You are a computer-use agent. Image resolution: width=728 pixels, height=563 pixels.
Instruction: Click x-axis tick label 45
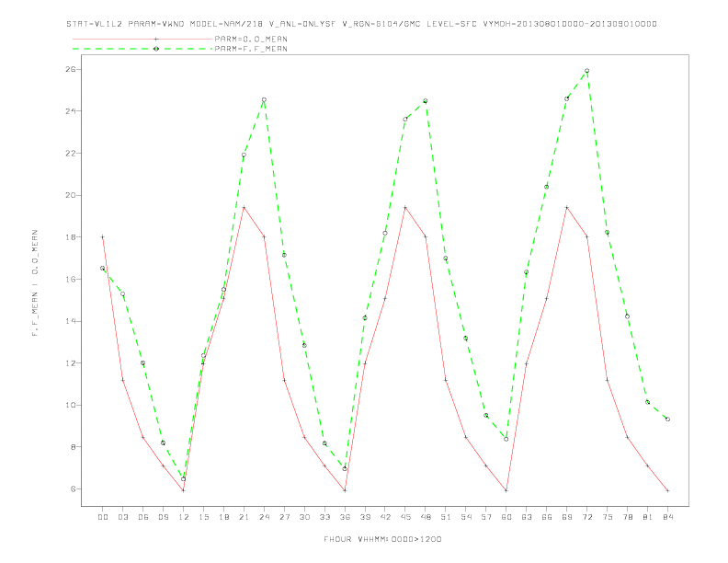click(x=405, y=517)
